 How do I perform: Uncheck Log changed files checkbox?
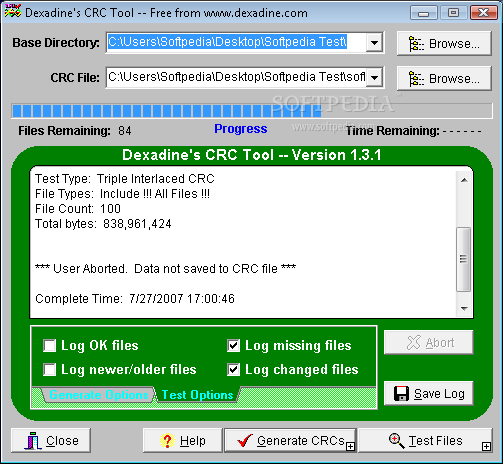(233, 370)
